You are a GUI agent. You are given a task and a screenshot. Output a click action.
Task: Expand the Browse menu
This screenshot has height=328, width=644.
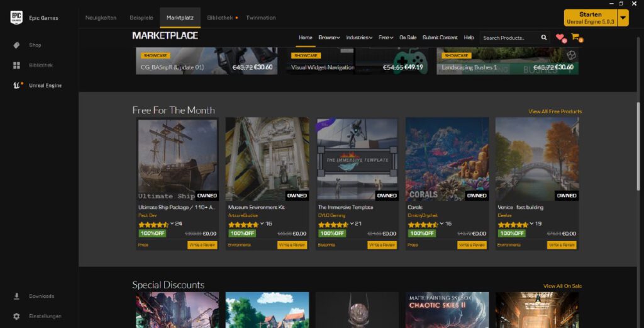tap(329, 37)
